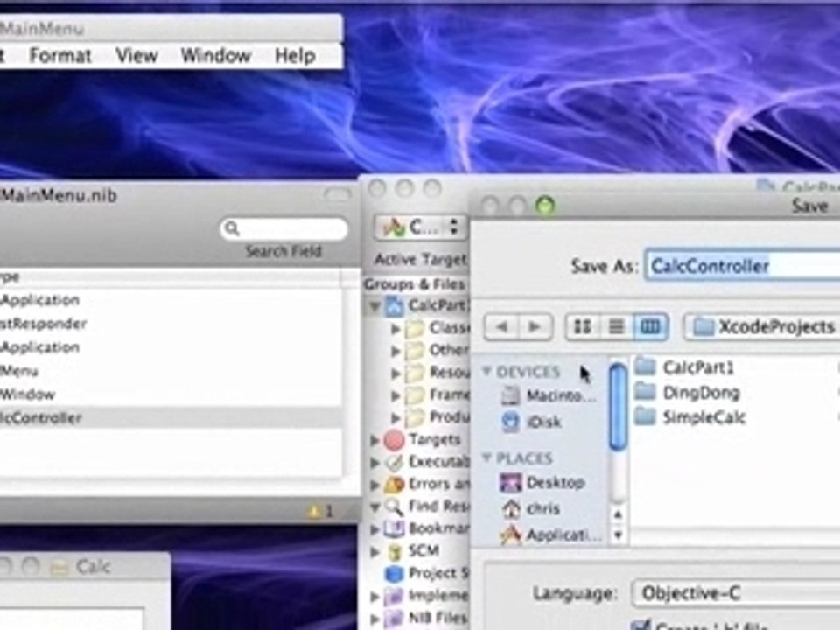Click the sidebar scroll up arrow
Screen dimensions: 840x630
(x=619, y=514)
